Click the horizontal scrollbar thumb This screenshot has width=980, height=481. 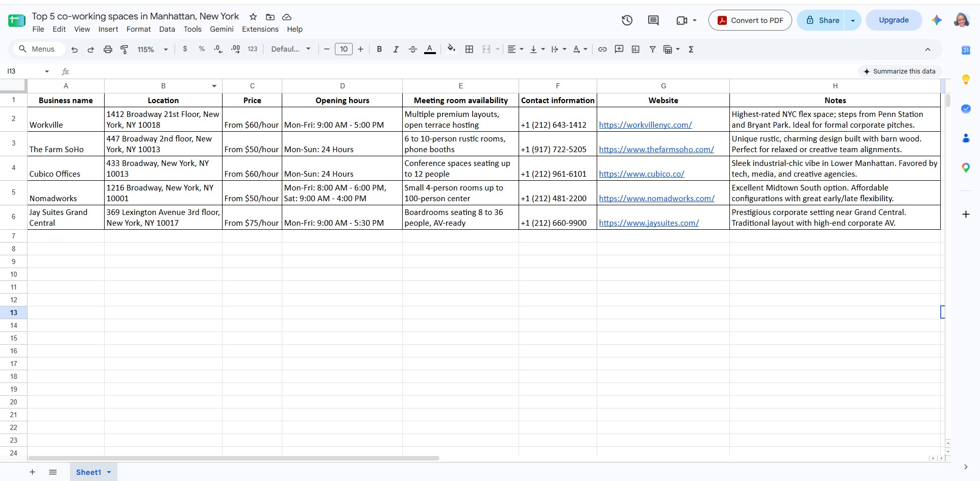click(x=234, y=458)
